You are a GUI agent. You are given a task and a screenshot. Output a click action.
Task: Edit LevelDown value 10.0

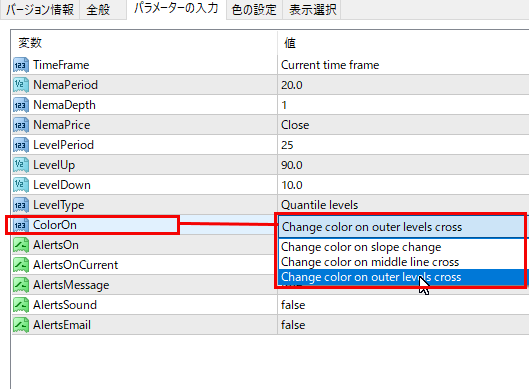(x=403, y=185)
